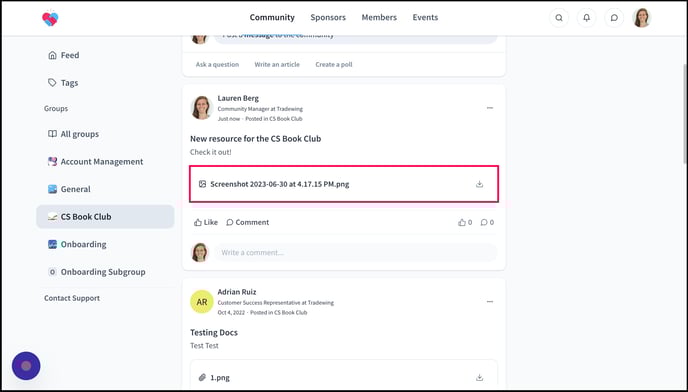
Task: Click Create a poll
Action: (334, 65)
